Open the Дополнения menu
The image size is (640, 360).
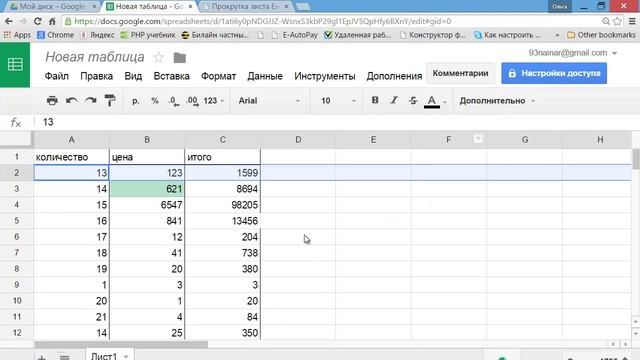point(394,76)
